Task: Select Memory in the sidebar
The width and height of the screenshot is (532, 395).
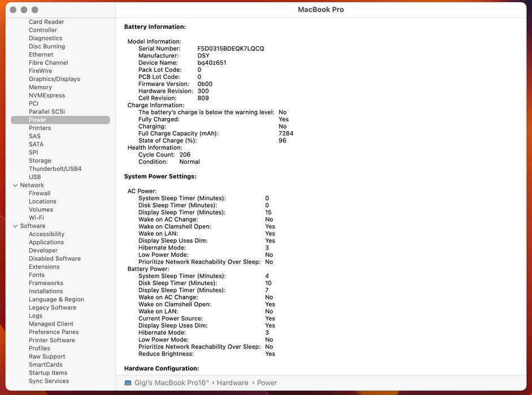Action: point(40,87)
